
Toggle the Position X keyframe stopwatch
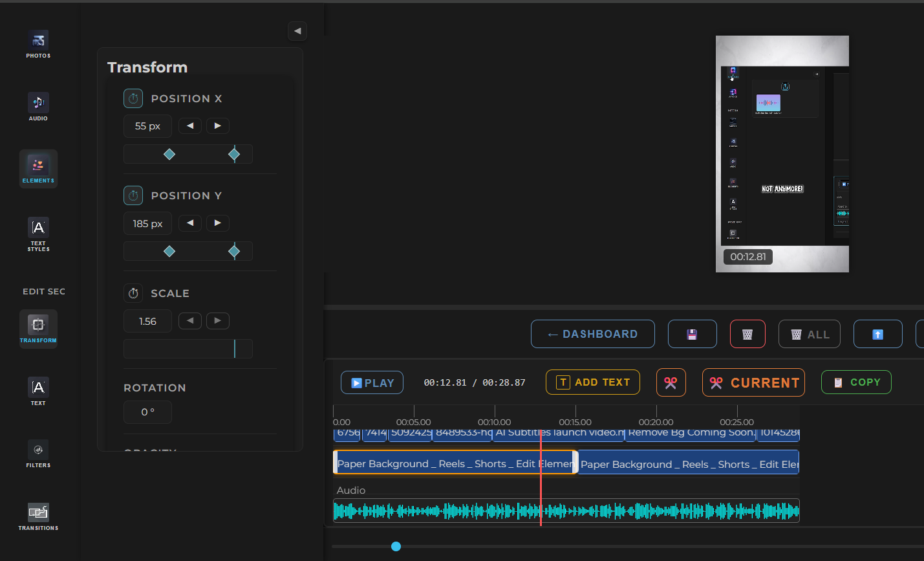click(x=133, y=98)
